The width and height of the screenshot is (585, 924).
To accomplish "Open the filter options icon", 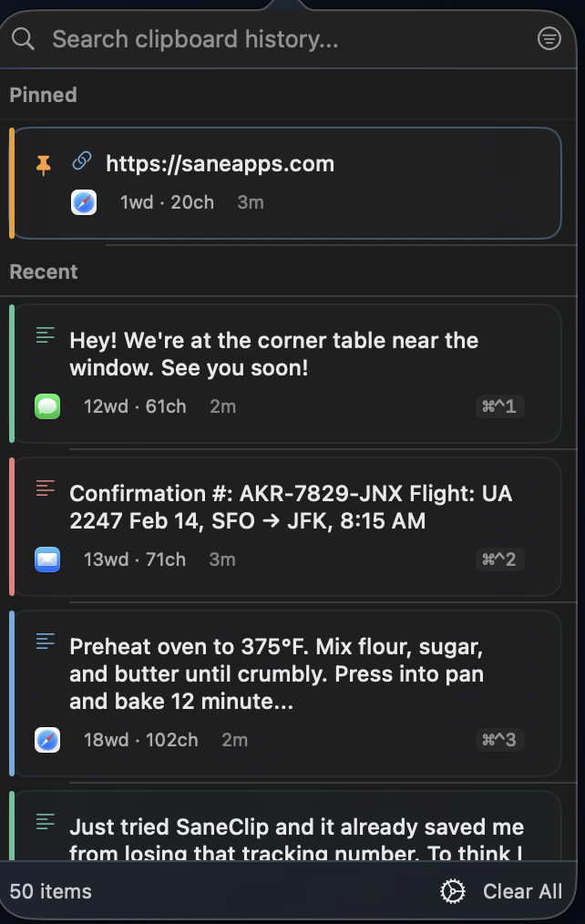I will click(x=549, y=39).
